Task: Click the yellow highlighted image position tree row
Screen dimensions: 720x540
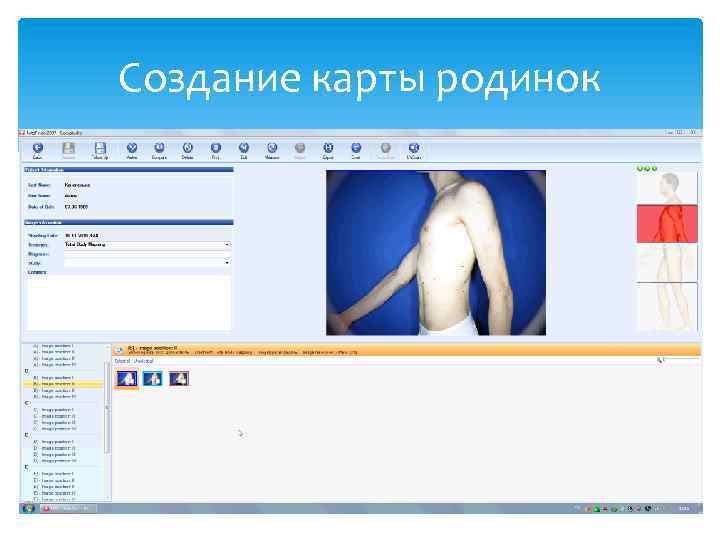Action: point(63,384)
